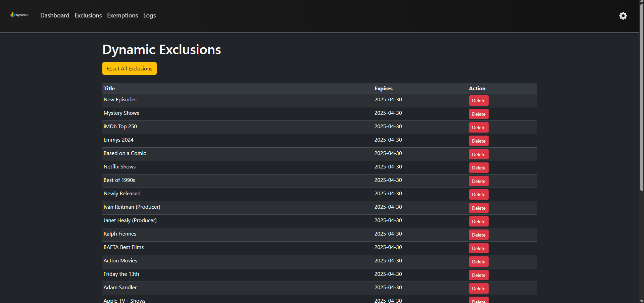
Task: Remove the BAFTA Best Films exclusion
Action: [479, 248]
